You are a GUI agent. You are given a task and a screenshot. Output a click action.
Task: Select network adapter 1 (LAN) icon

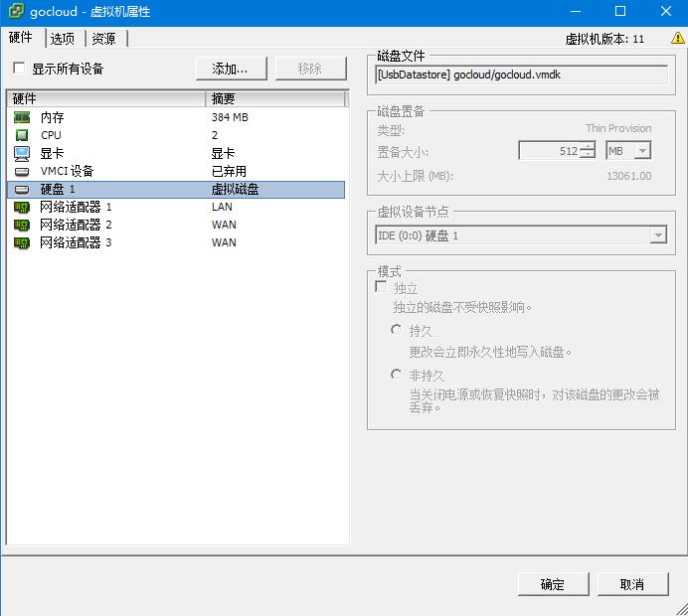pyautogui.click(x=22, y=207)
